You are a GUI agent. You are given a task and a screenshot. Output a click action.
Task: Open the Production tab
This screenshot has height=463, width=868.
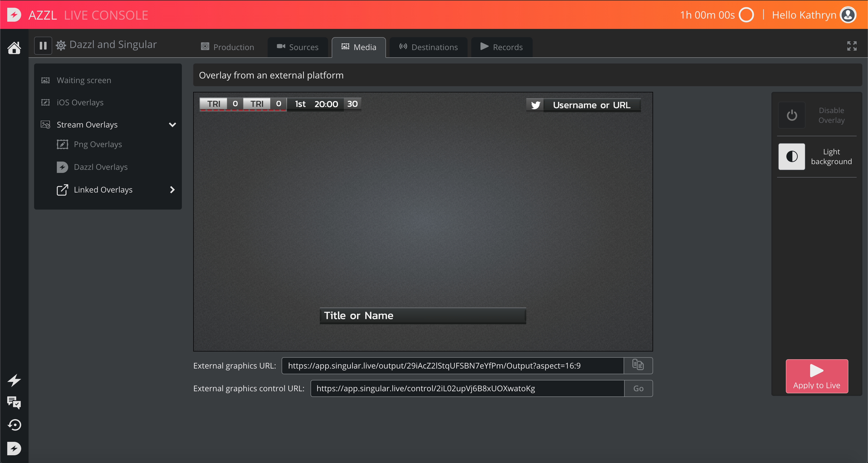pyautogui.click(x=227, y=47)
